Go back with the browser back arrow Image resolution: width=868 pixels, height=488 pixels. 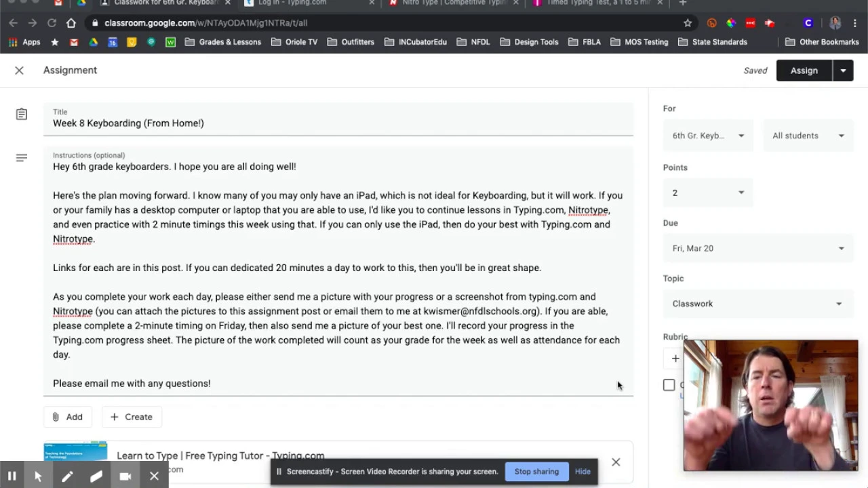14,23
